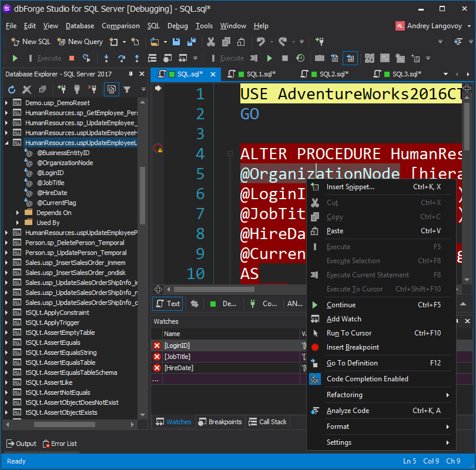Open the Refactoring submenu
This screenshot has width=476, height=470.
(381, 395)
